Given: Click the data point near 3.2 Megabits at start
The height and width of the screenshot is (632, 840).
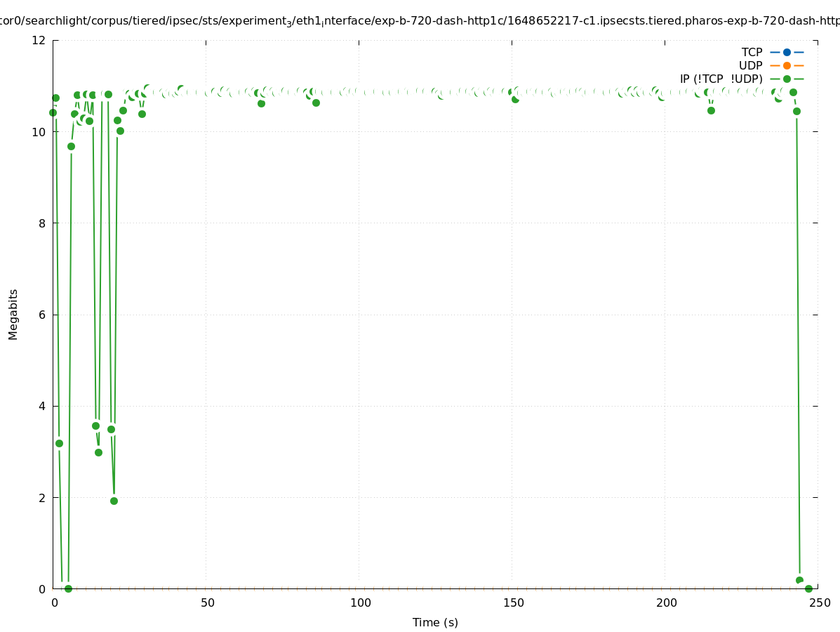Looking at the screenshot, I should (x=59, y=443).
